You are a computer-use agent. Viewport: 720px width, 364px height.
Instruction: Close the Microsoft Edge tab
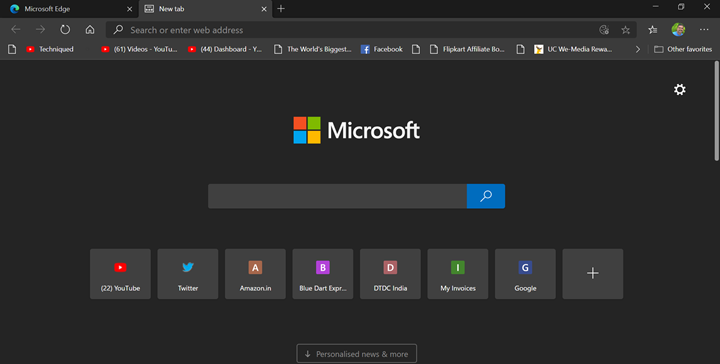click(x=129, y=9)
